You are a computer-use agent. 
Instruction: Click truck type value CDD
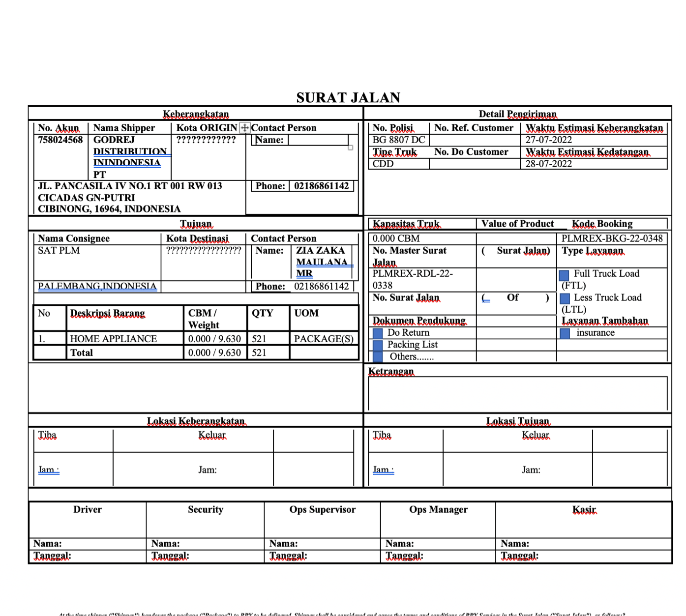pyautogui.click(x=383, y=164)
